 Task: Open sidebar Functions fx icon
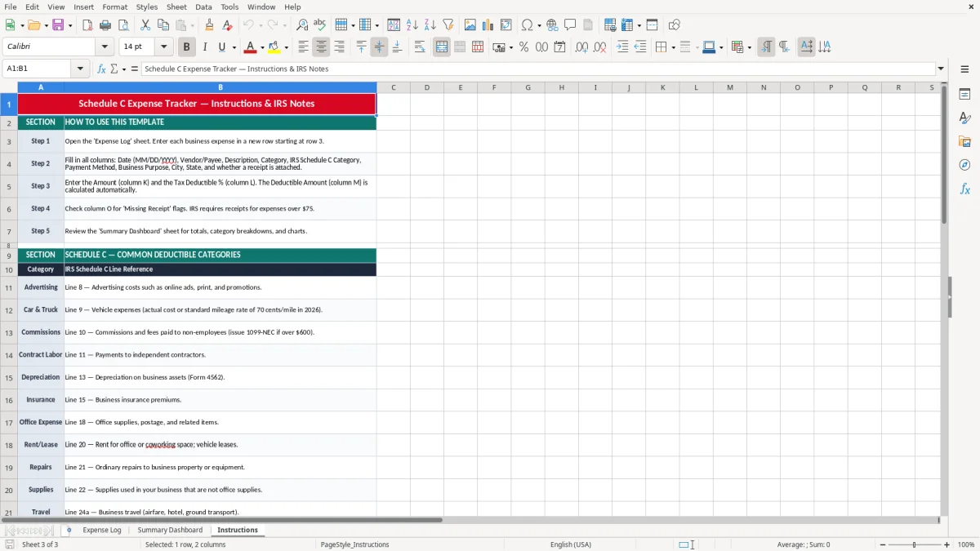coord(964,189)
